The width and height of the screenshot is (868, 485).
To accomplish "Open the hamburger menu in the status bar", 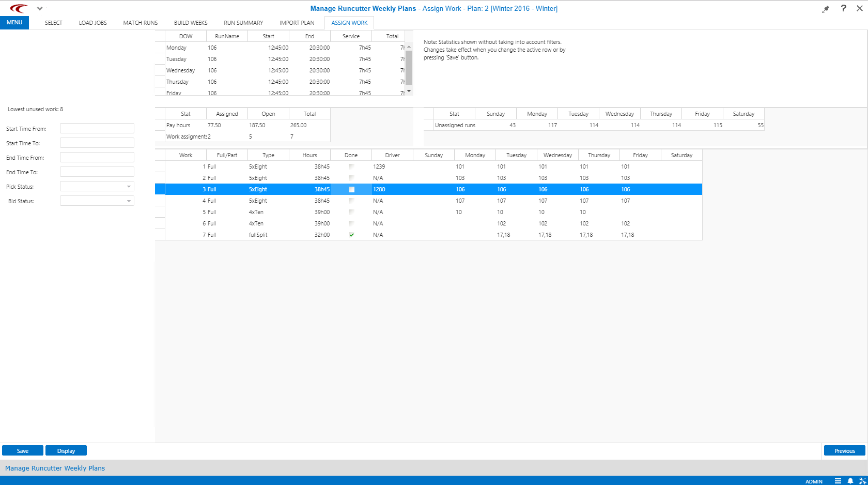I will tap(839, 481).
